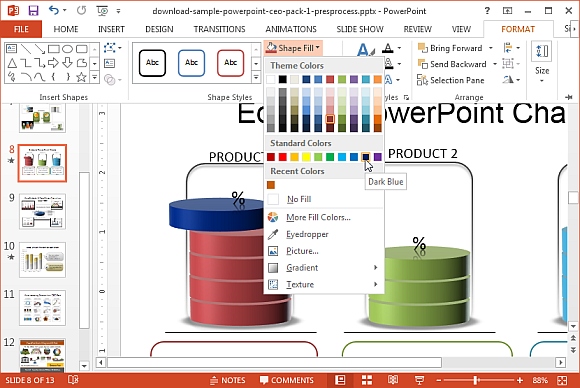Select slide 11 thumbnail
This screenshot has width=580, height=388.
[x=43, y=308]
